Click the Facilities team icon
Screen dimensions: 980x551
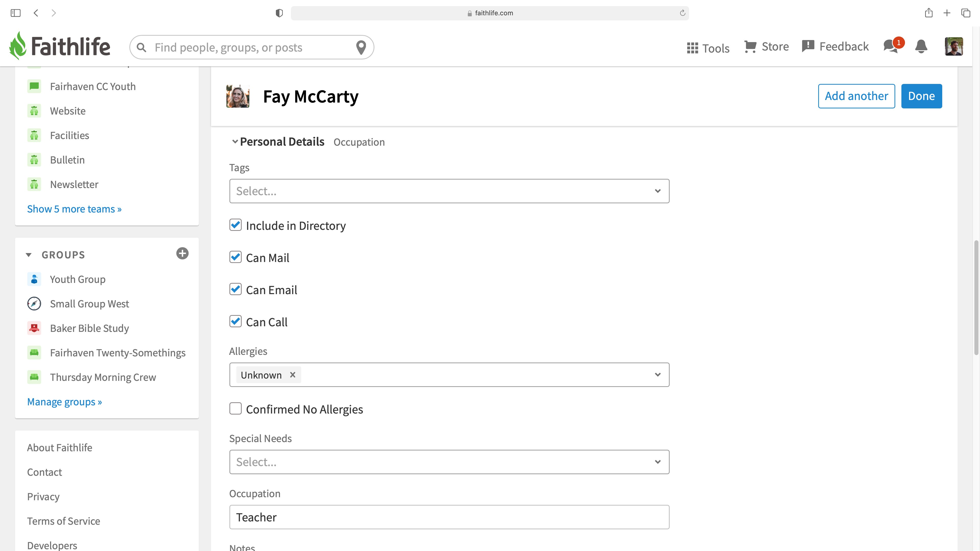point(34,135)
